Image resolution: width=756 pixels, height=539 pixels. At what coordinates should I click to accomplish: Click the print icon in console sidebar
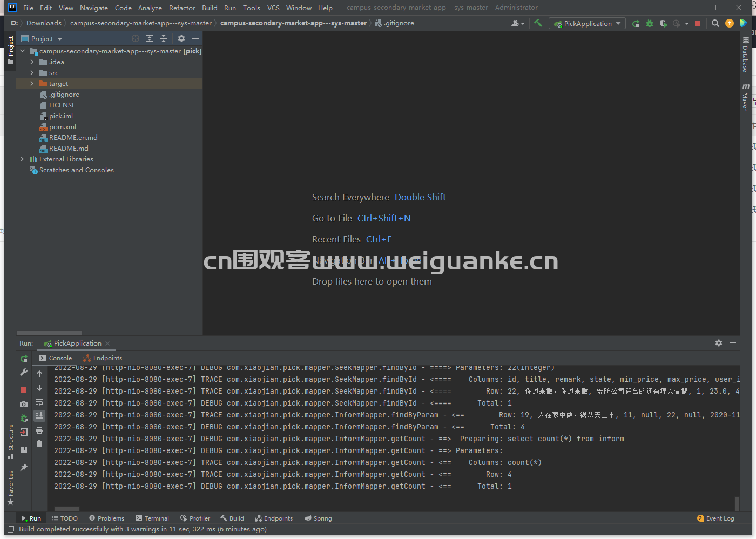pyautogui.click(x=39, y=430)
